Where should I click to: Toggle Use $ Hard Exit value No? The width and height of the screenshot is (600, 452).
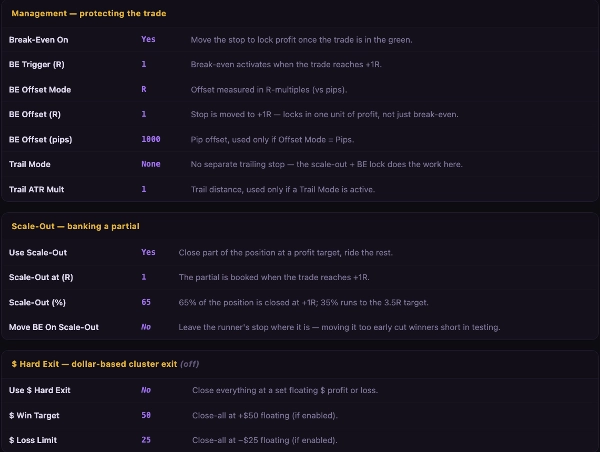[x=146, y=390]
